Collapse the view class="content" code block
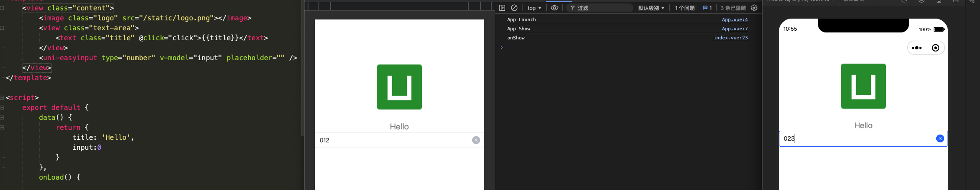 point(2,8)
